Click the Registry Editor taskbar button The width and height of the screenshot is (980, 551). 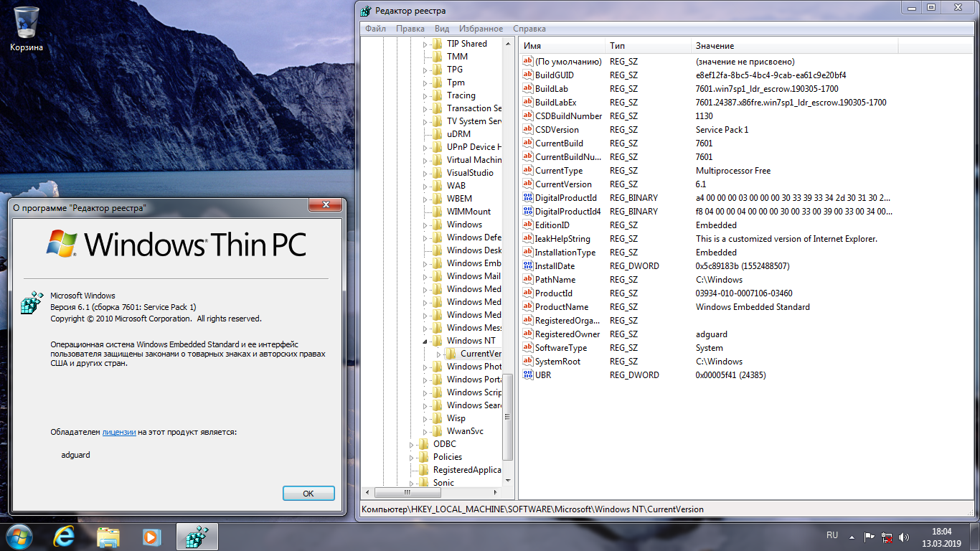click(196, 537)
